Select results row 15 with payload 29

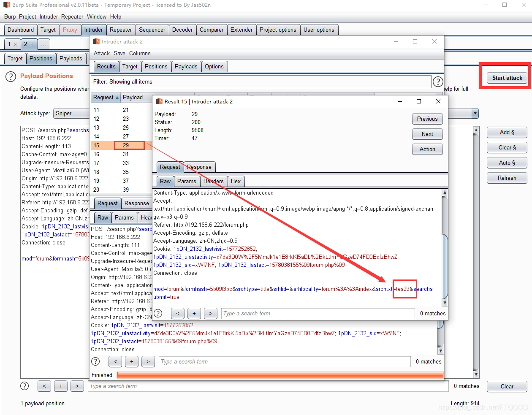click(x=122, y=146)
